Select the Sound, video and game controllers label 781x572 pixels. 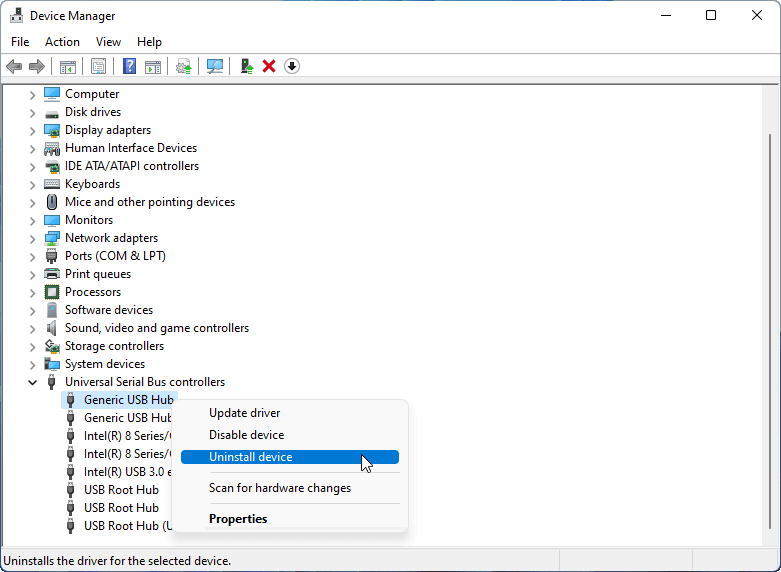click(157, 328)
